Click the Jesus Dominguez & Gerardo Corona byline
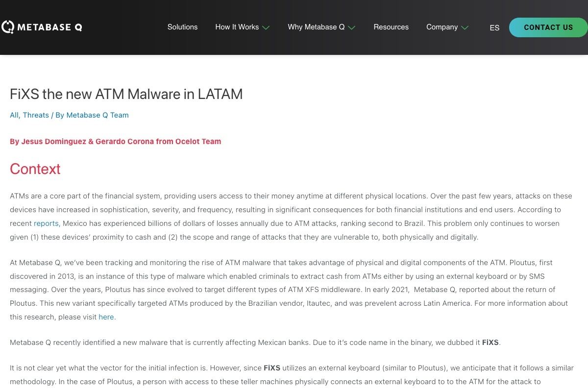 [x=116, y=142]
